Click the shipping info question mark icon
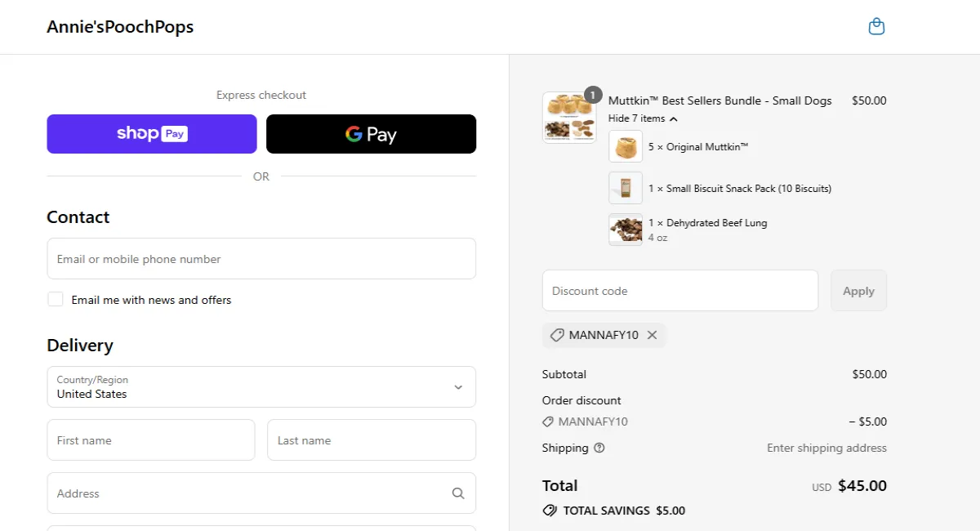This screenshot has width=980, height=531. tap(599, 448)
